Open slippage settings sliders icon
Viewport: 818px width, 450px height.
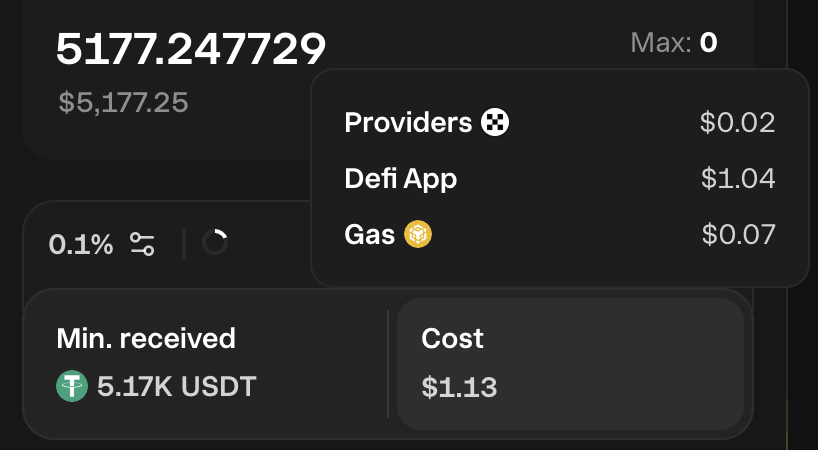pos(142,244)
